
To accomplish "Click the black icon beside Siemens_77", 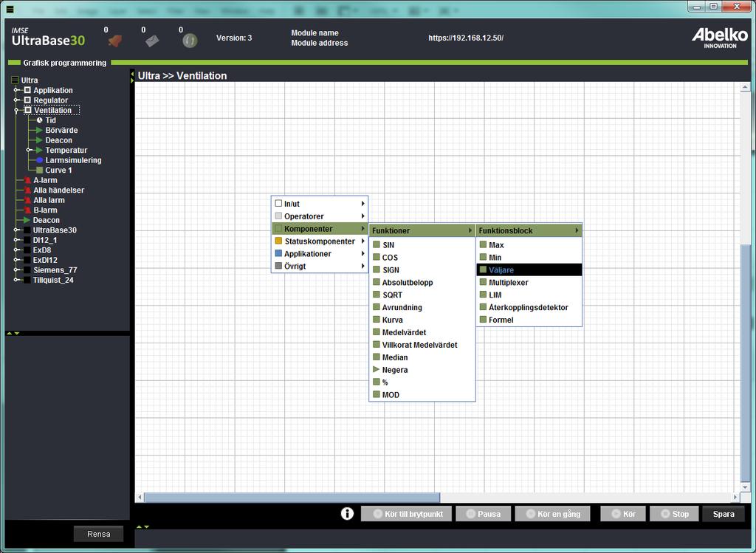I will [27, 270].
